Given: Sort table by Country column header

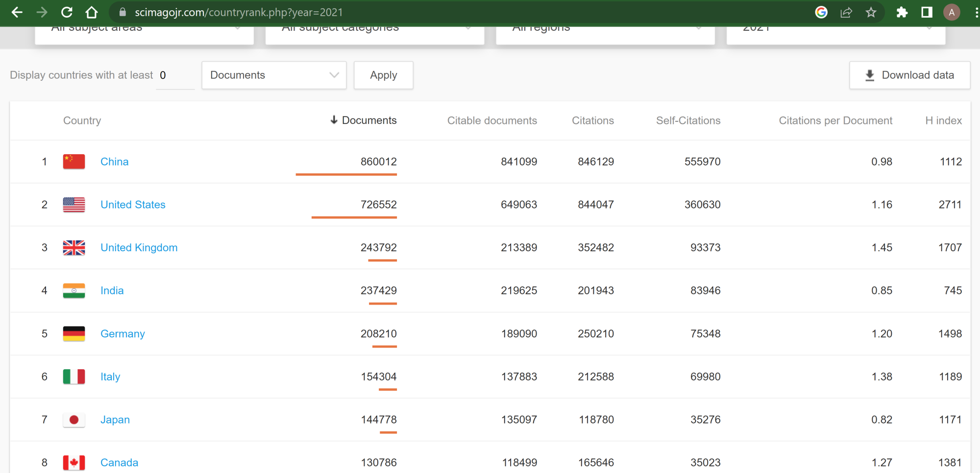Looking at the screenshot, I should [x=82, y=120].
